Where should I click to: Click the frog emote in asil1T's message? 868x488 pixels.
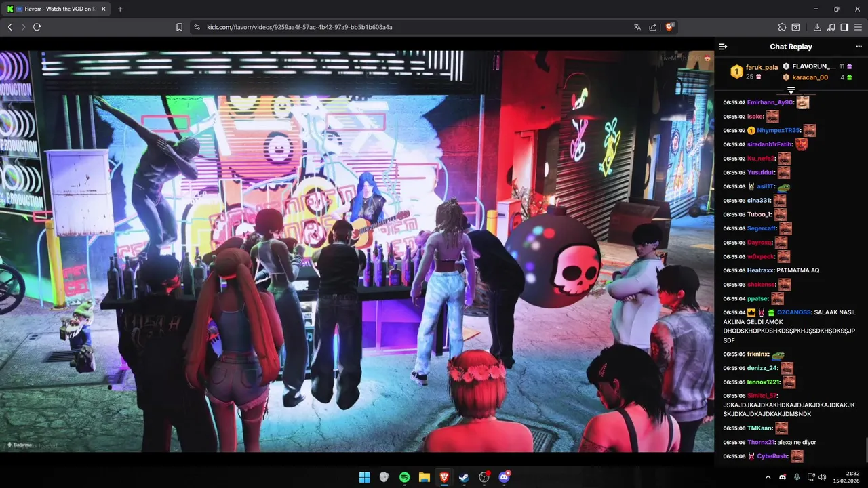783,186
